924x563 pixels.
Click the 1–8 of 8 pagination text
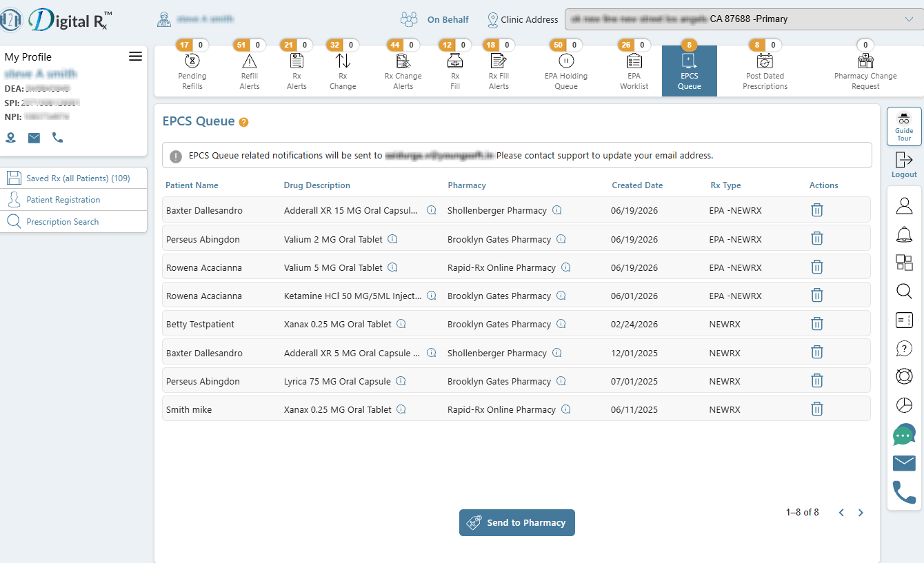coord(803,513)
